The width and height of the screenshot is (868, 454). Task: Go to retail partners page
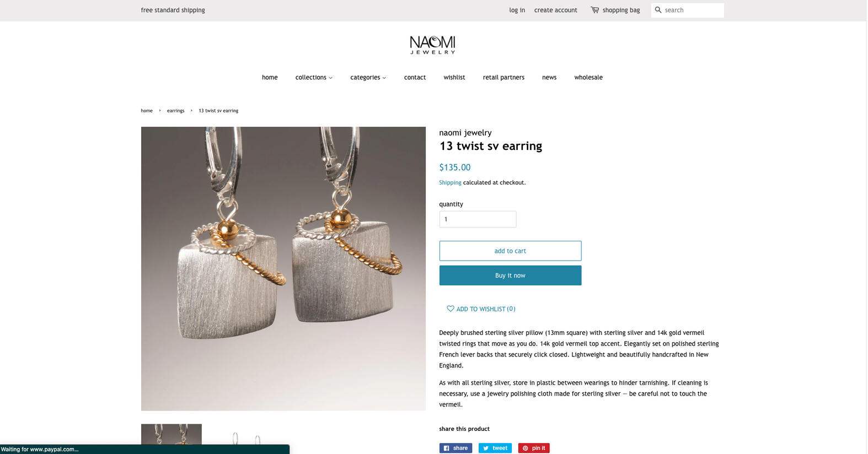503,78
